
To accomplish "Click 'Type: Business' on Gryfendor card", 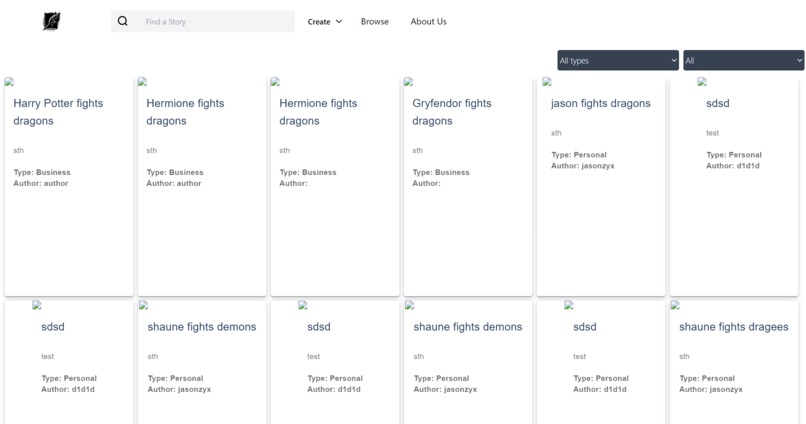I will pyautogui.click(x=441, y=172).
